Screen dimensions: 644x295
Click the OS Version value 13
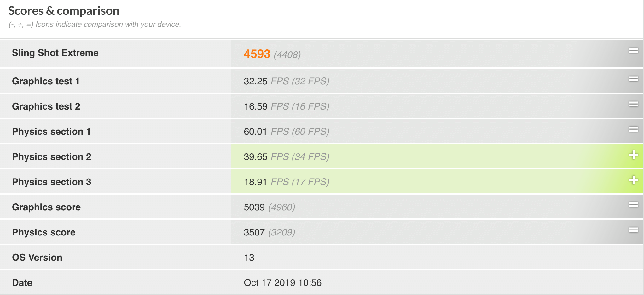click(249, 258)
